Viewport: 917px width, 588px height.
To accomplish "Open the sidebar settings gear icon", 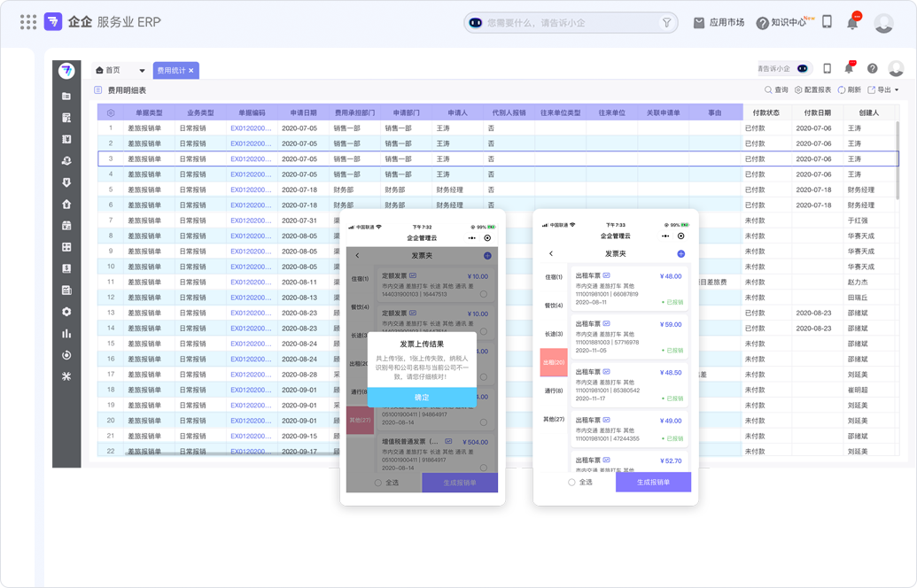I will pyautogui.click(x=66, y=312).
